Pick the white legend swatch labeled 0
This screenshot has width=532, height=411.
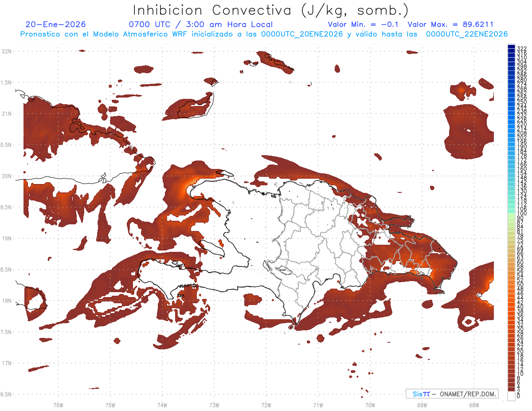511,396
